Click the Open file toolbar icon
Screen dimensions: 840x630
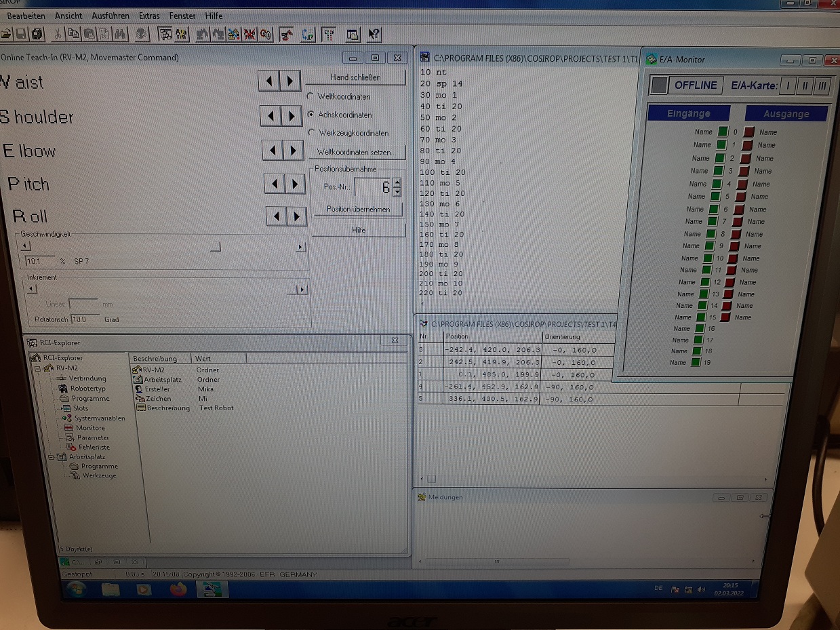coord(7,33)
